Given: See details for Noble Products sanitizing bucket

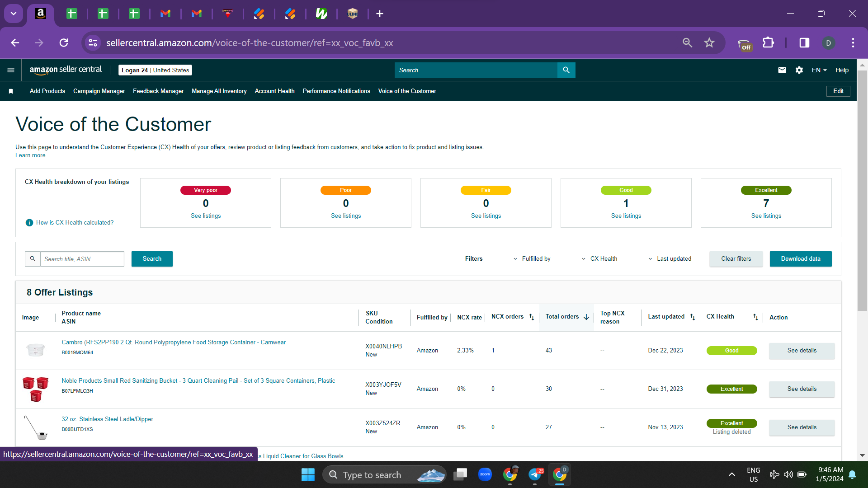Looking at the screenshot, I should click(x=802, y=389).
